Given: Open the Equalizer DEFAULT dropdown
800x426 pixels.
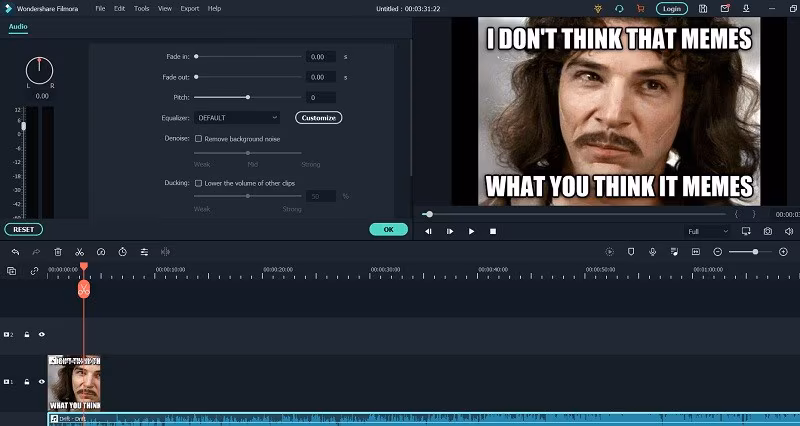Looking at the screenshot, I should click(237, 118).
